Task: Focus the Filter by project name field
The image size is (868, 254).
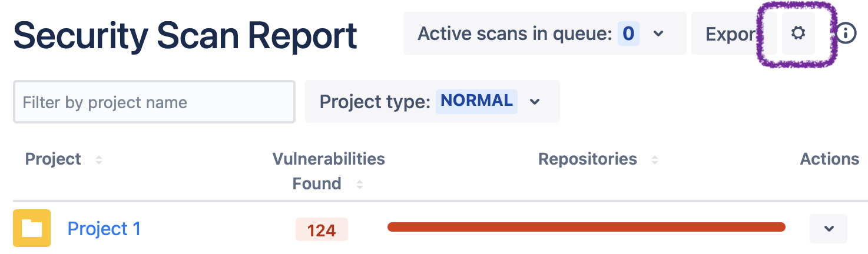Action: (154, 102)
